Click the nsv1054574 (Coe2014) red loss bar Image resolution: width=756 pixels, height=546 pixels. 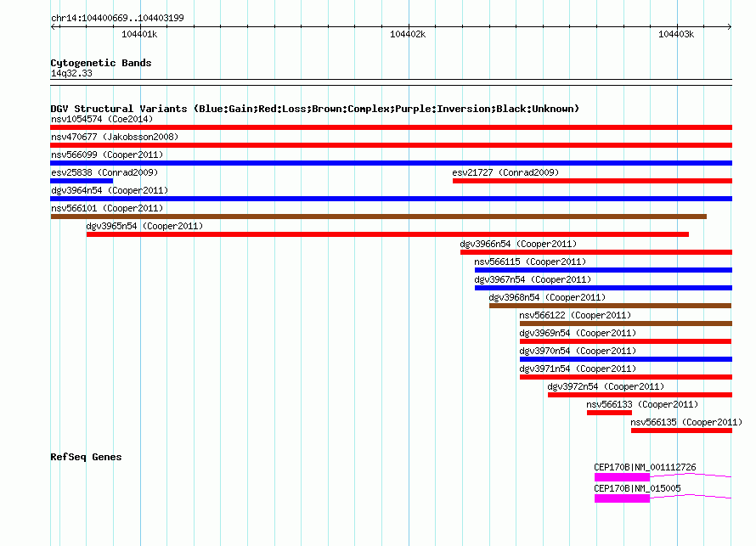391,127
